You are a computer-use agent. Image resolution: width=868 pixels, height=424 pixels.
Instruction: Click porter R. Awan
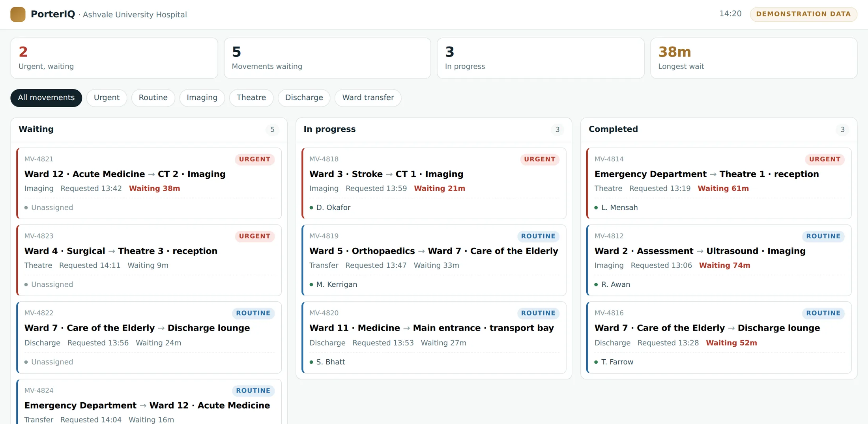[615, 284]
